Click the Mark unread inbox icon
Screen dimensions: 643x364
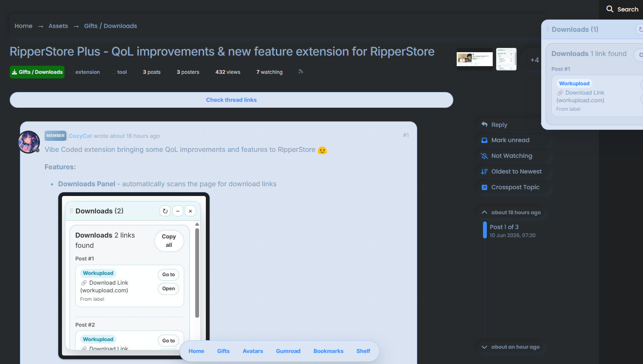(484, 140)
